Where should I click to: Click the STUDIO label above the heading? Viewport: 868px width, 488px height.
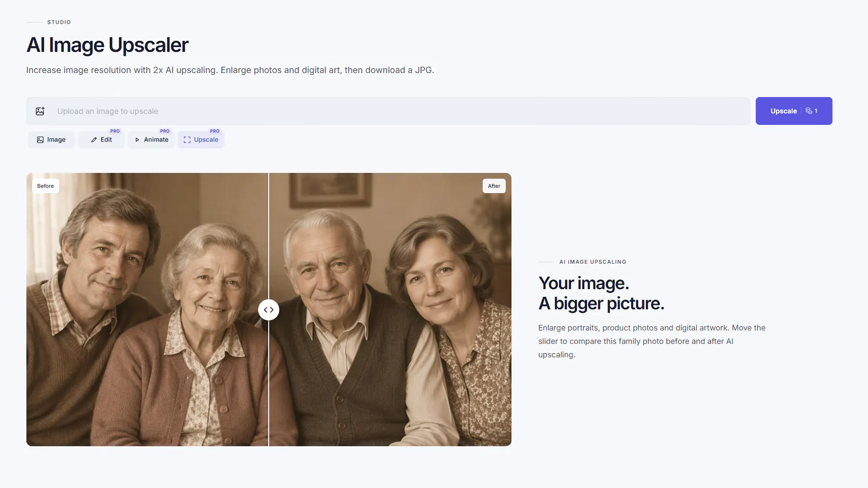(x=59, y=22)
